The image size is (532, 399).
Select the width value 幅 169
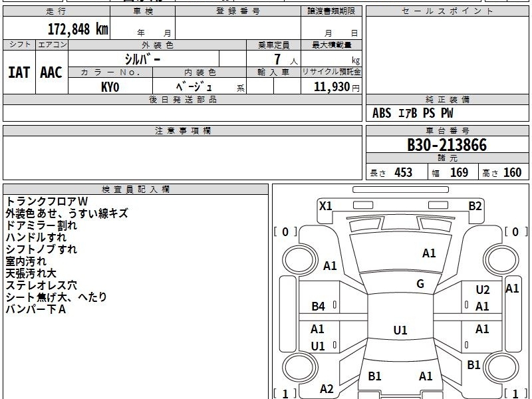(x=450, y=173)
